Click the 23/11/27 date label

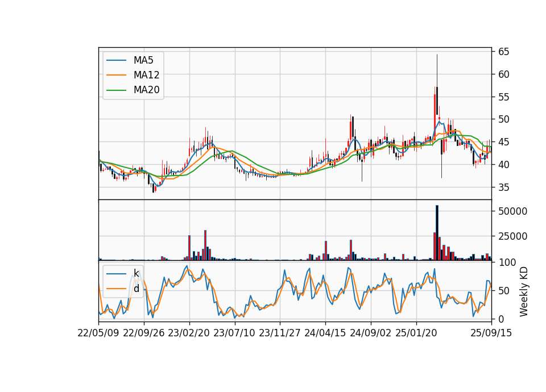pyautogui.click(x=280, y=333)
